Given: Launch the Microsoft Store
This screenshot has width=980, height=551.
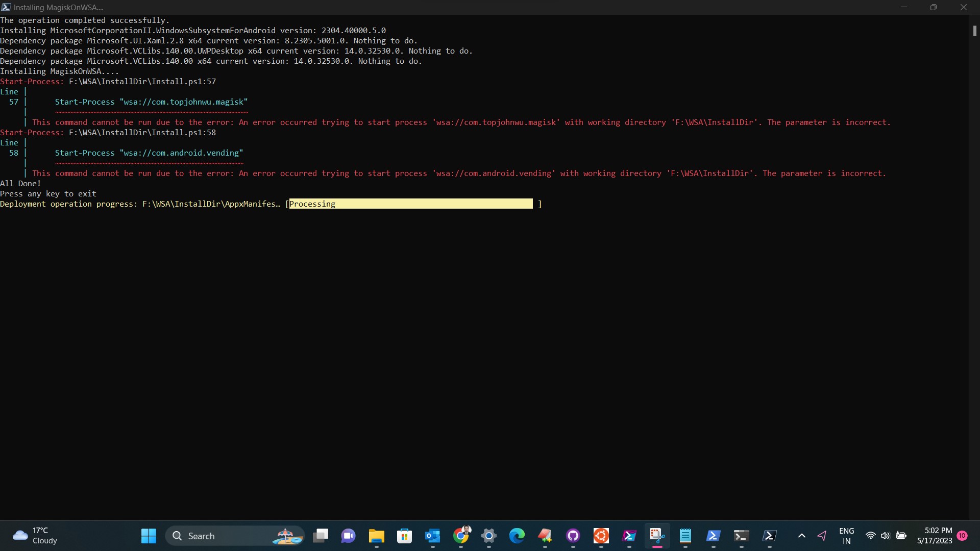Looking at the screenshot, I should [404, 536].
